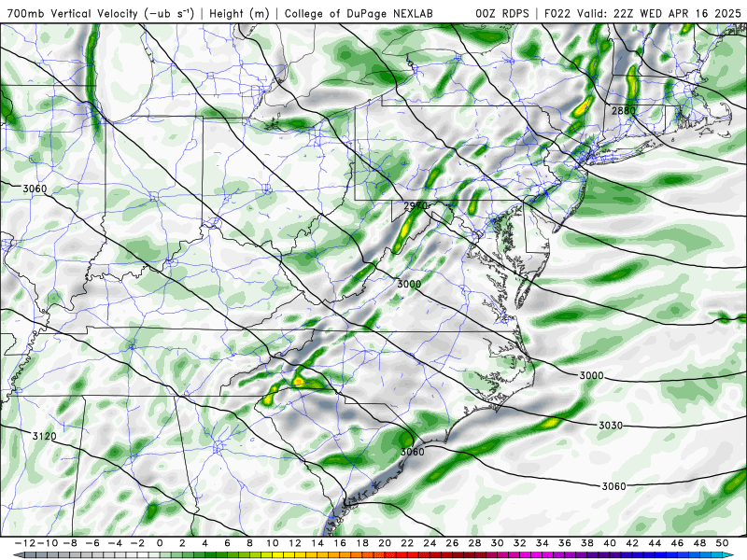
Task: Click the "-12" value on the color scale
Action: [23, 543]
